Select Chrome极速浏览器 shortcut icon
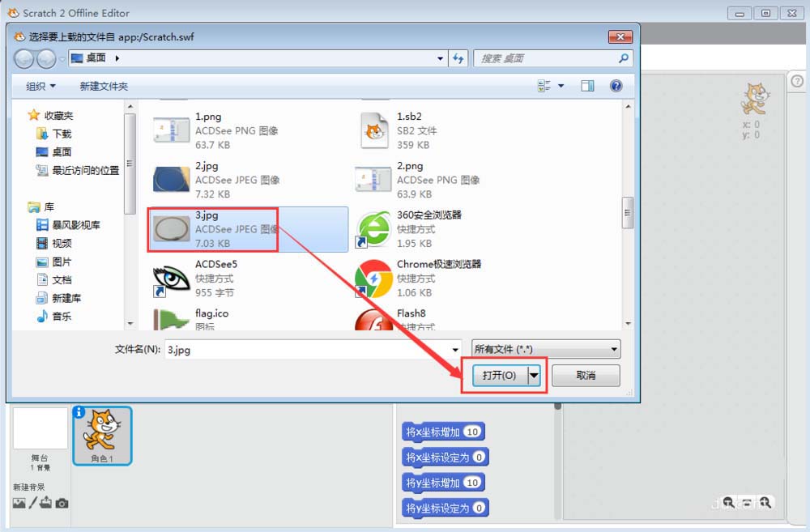The image size is (810, 532). point(373,279)
